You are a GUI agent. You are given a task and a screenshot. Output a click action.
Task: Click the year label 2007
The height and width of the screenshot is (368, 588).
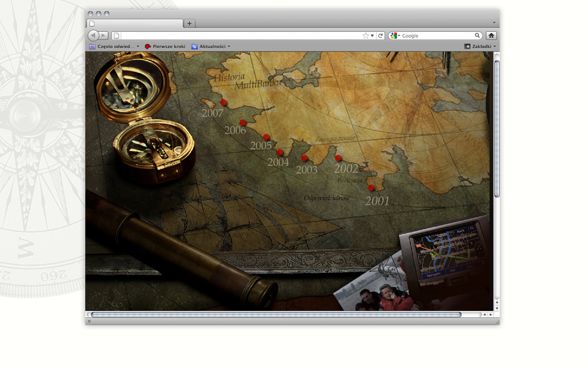[213, 113]
